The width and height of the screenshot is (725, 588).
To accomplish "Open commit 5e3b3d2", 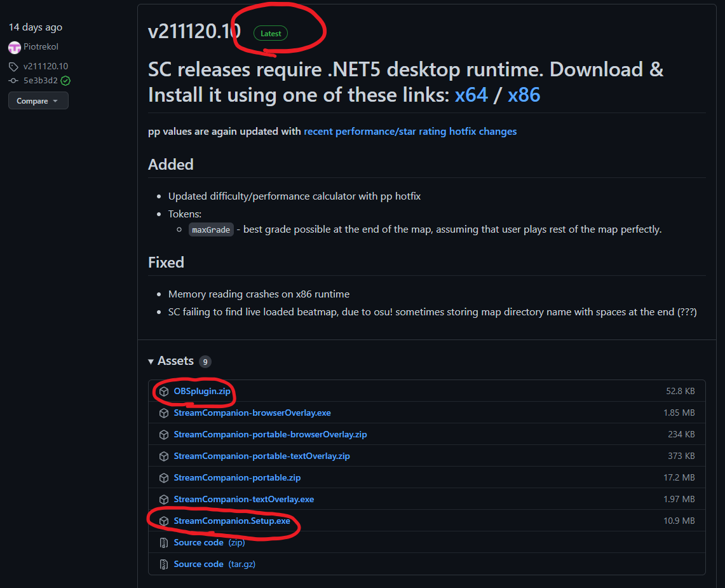I will pos(41,81).
